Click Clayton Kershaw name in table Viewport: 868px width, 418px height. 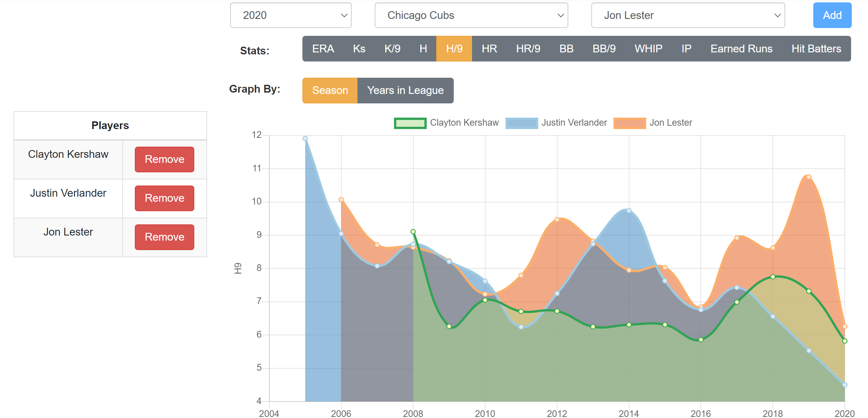click(68, 154)
